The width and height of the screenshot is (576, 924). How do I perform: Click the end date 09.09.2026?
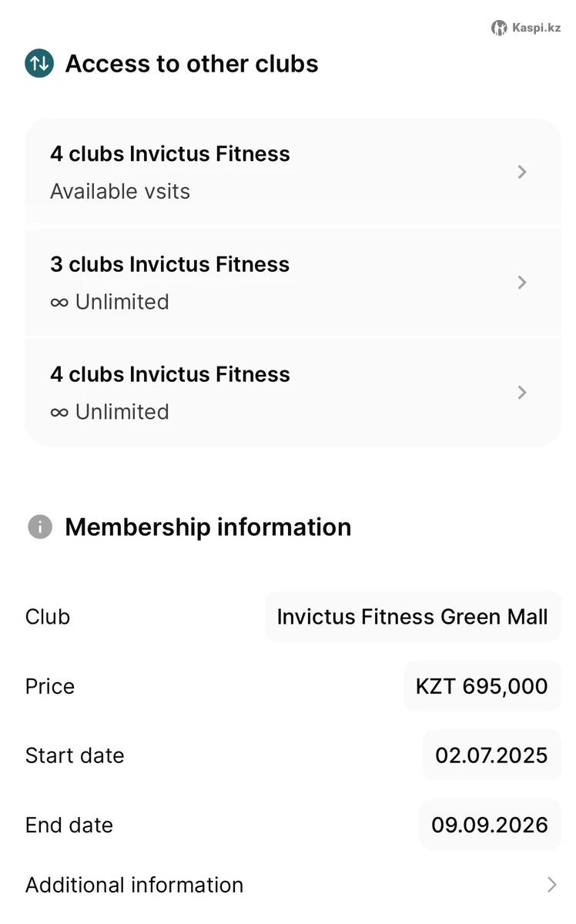pyautogui.click(x=489, y=825)
